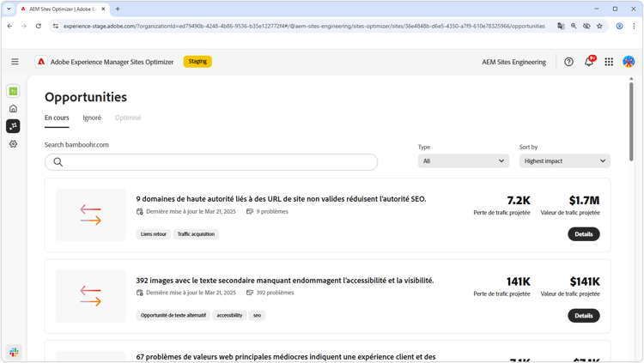Click the 7.2K Perte de trafic value

click(x=519, y=201)
